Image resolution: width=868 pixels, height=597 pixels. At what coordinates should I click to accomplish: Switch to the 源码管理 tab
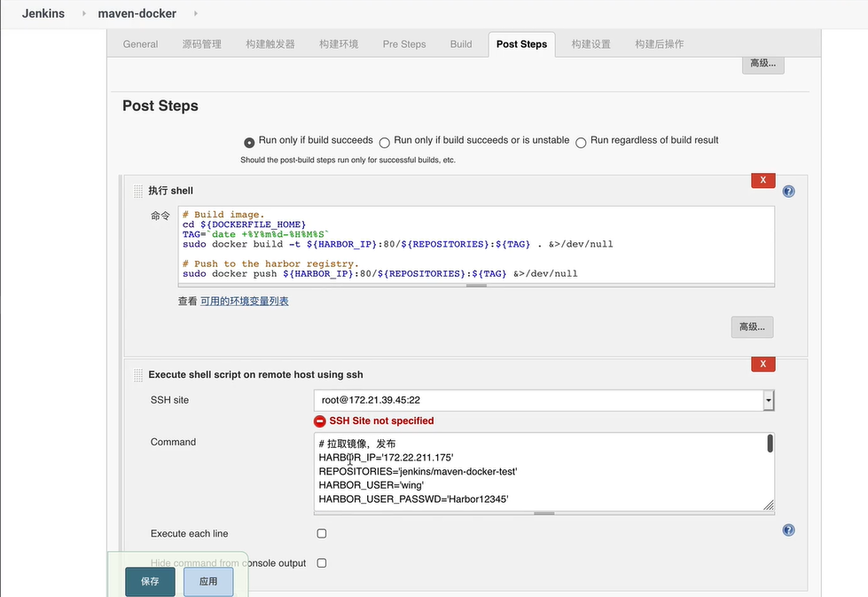pos(201,44)
